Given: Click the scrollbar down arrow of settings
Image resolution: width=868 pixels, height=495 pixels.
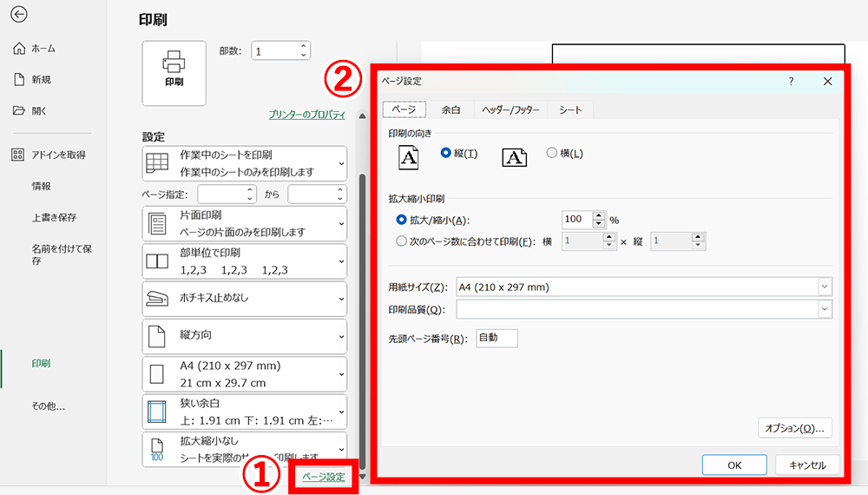Looking at the screenshot, I should (x=363, y=477).
